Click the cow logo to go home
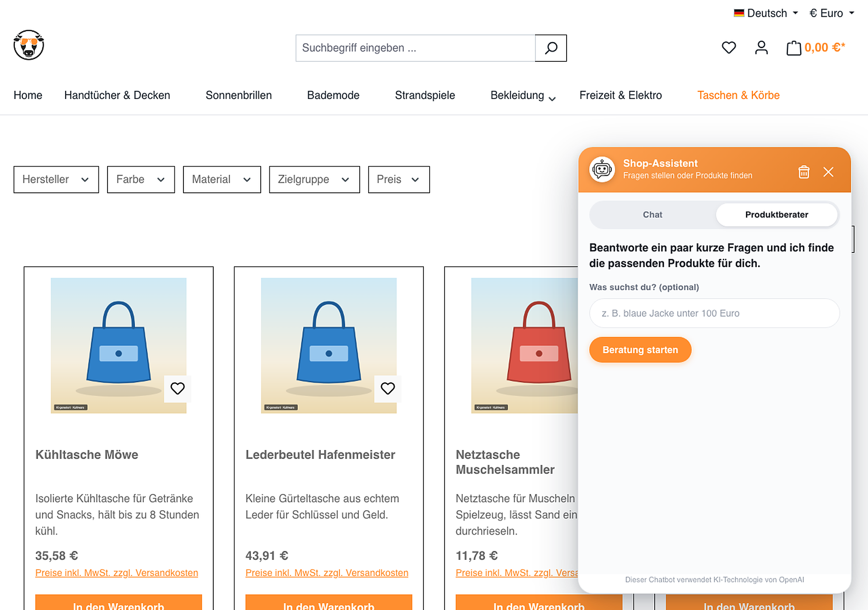The width and height of the screenshot is (868, 610). point(28,45)
